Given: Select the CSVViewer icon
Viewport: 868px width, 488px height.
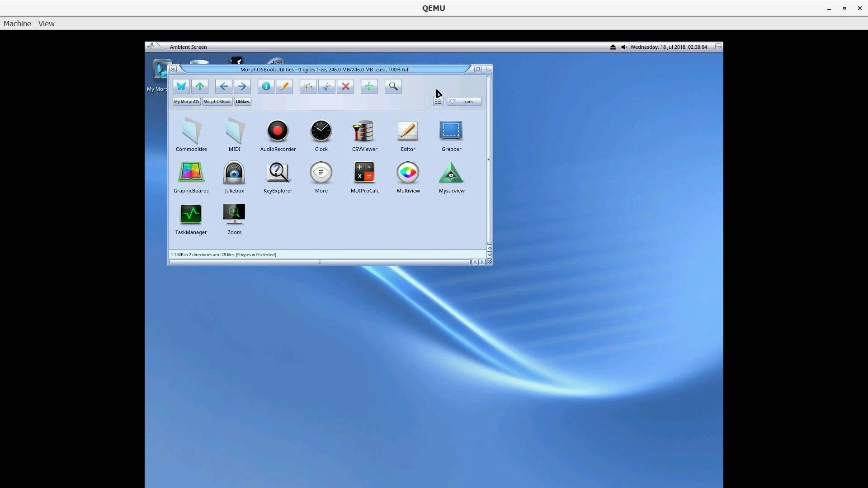Looking at the screenshot, I should (364, 135).
